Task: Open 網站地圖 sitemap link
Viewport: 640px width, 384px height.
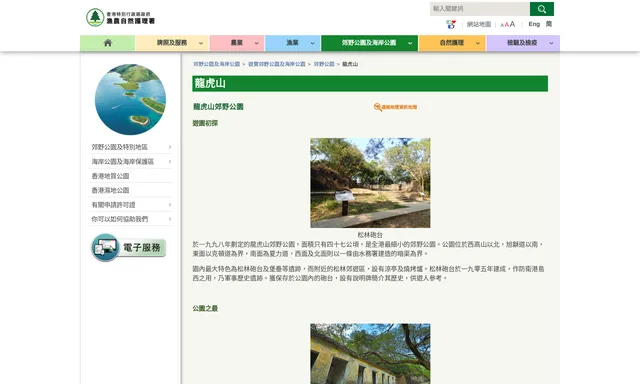Action: pos(479,24)
